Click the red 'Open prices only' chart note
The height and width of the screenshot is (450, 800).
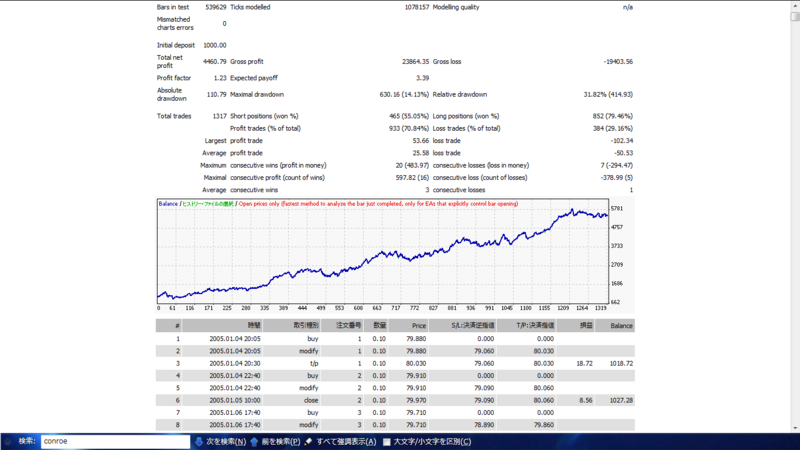(378, 204)
